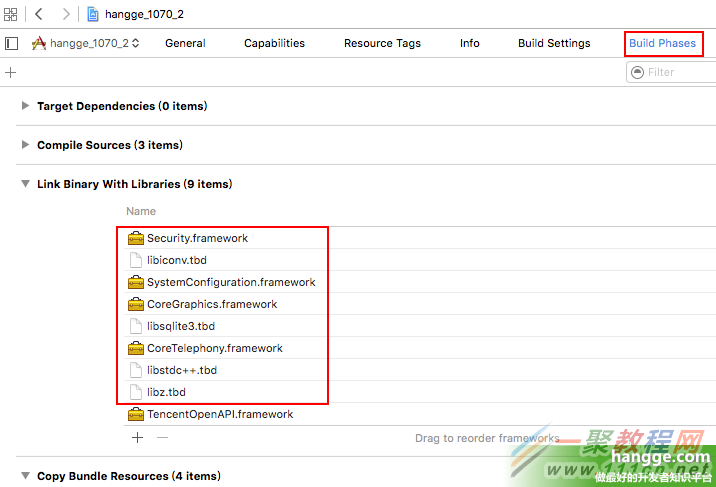Screen dimensions: 716x487
Task: Open the Resource Tags tab
Action: pos(382,43)
